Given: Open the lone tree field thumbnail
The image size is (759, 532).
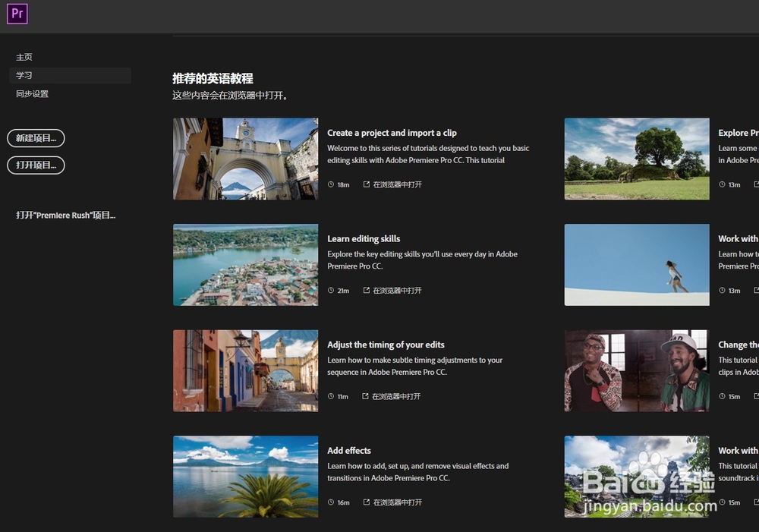Looking at the screenshot, I should (x=637, y=159).
